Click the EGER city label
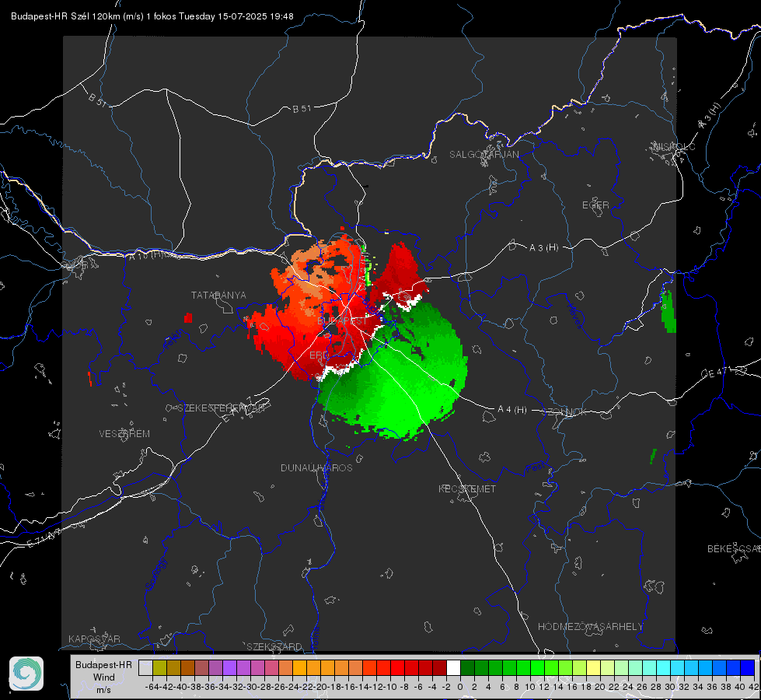This screenshot has height=700, width=761. [595, 205]
